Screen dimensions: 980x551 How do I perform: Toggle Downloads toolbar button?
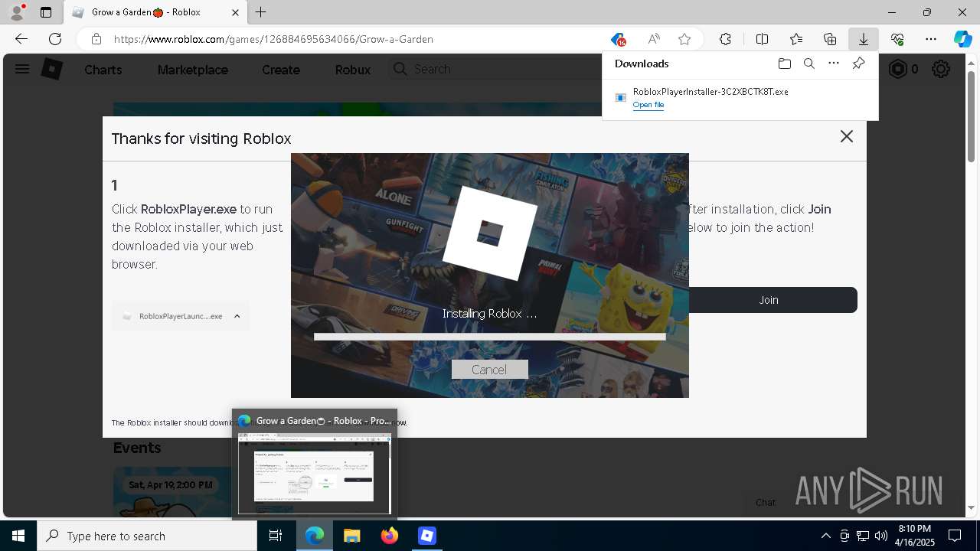click(863, 39)
